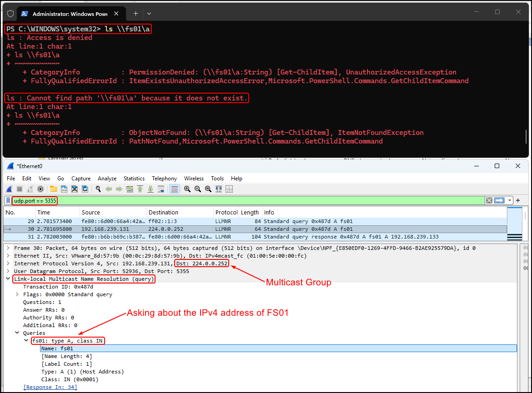Image resolution: width=532 pixels, height=393 pixels.
Task: Open the Help menu
Action: pos(237,179)
